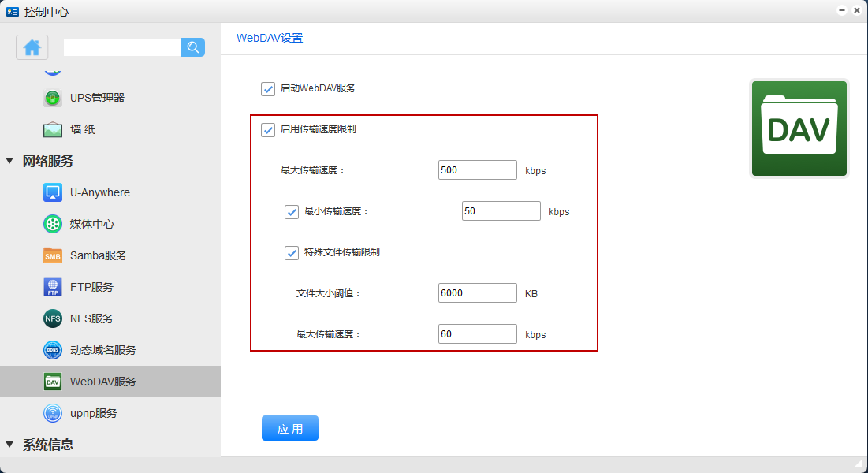Open upnp服务 settings
868x473 pixels.
(x=93, y=413)
